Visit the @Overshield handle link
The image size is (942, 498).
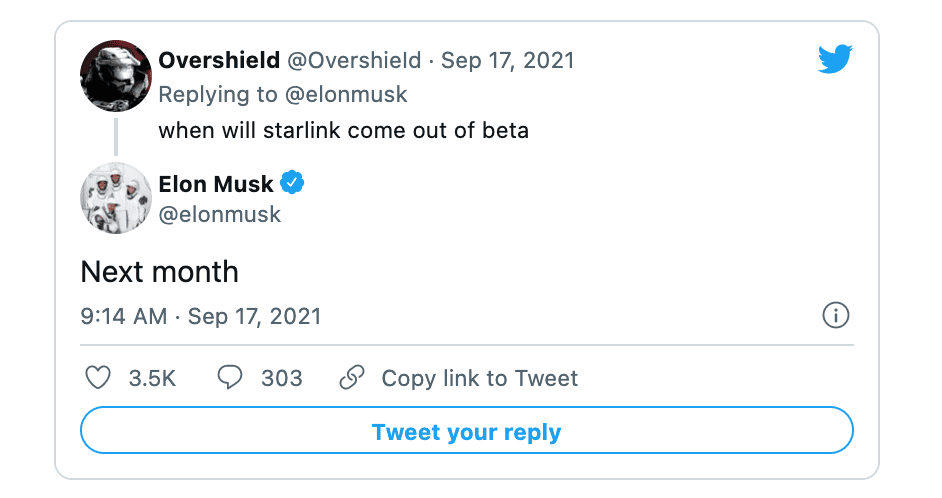(x=354, y=60)
